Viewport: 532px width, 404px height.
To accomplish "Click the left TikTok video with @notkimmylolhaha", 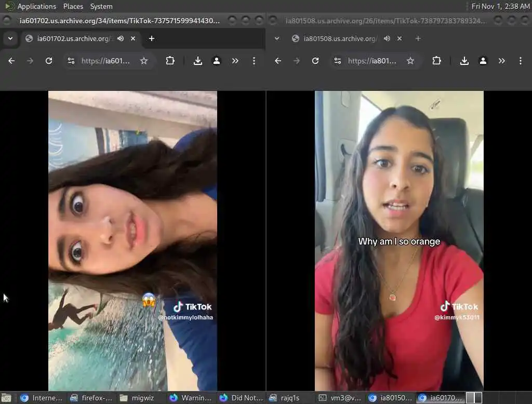I will coord(132,241).
